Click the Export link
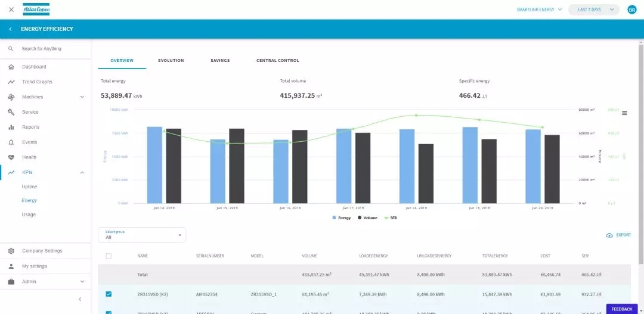 624,235
